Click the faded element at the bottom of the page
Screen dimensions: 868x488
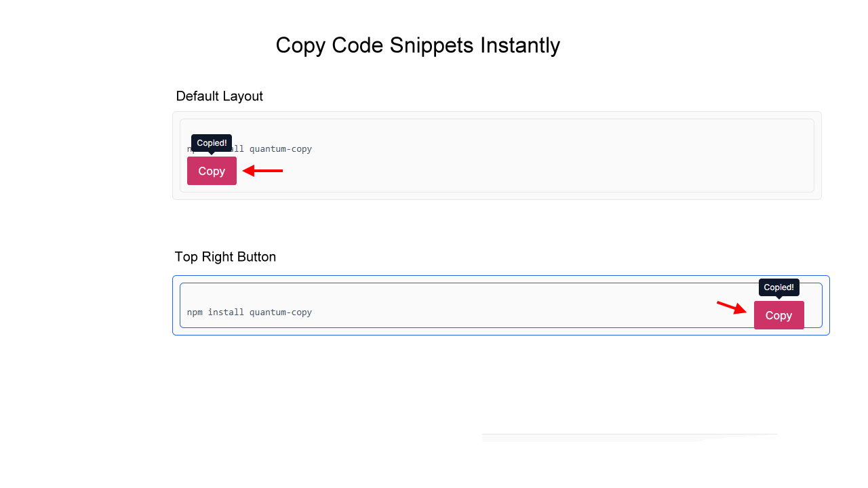pos(629,437)
